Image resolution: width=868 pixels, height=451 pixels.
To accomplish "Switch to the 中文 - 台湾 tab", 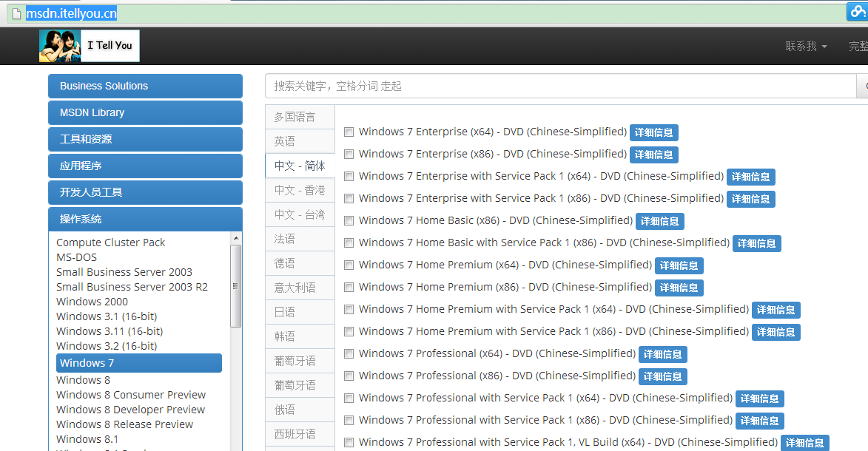I will pyautogui.click(x=300, y=214).
